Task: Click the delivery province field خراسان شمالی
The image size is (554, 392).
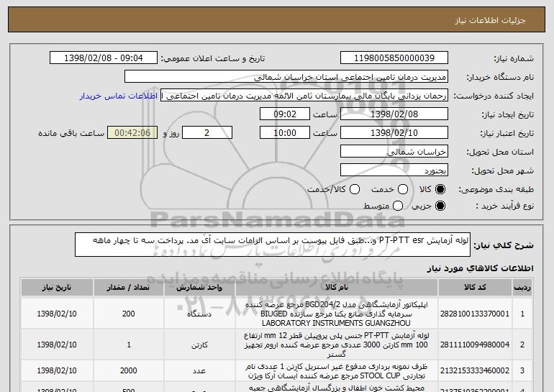Action: click(x=394, y=152)
